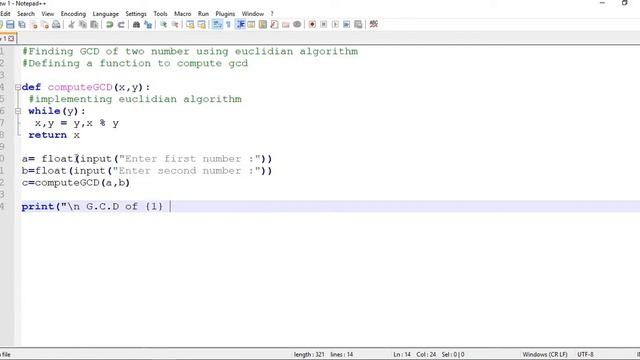
Task: Toggle file Monitoring eye icon
Action: pos(297,24)
